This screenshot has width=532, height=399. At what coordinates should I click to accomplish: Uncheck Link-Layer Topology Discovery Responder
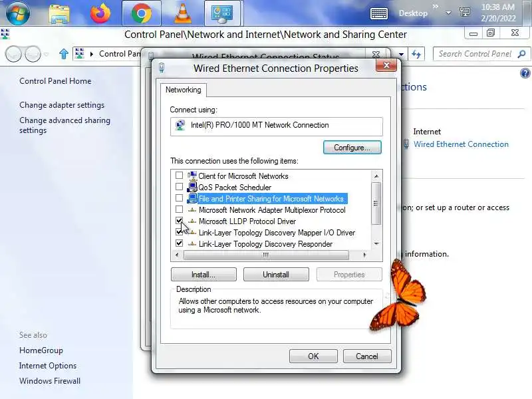point(179,243)
